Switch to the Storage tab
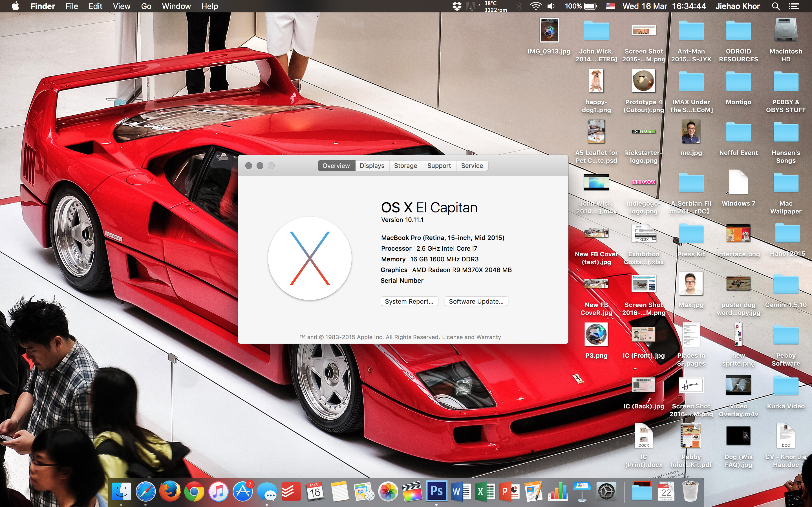 [x=405, y=166]
